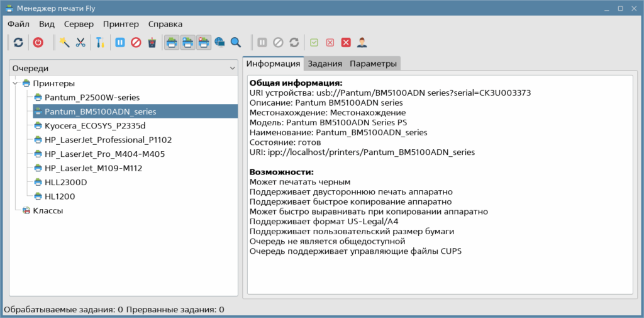Switch to the Задания tab
Screen dimensions: 644x318
(x=325, y=64)
